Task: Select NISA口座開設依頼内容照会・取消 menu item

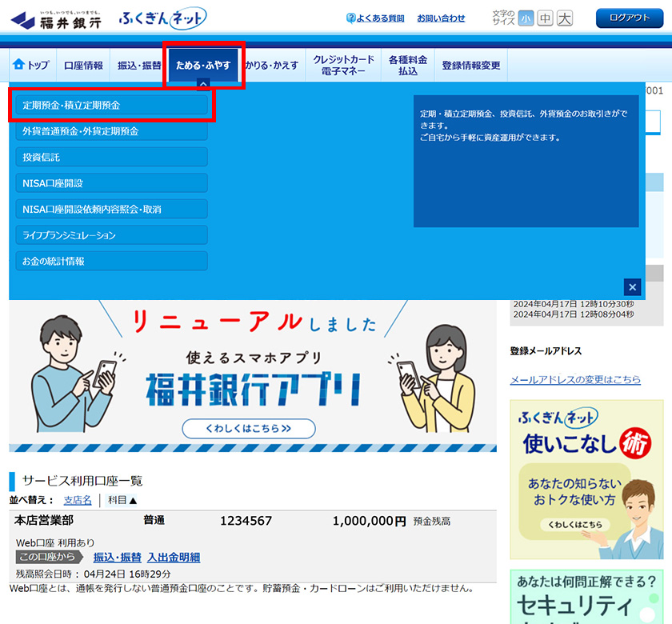Action: click(x=112, y=209)
